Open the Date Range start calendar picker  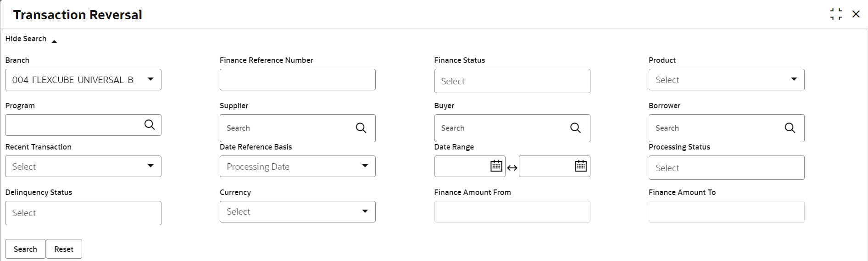[x=496, y=166]
